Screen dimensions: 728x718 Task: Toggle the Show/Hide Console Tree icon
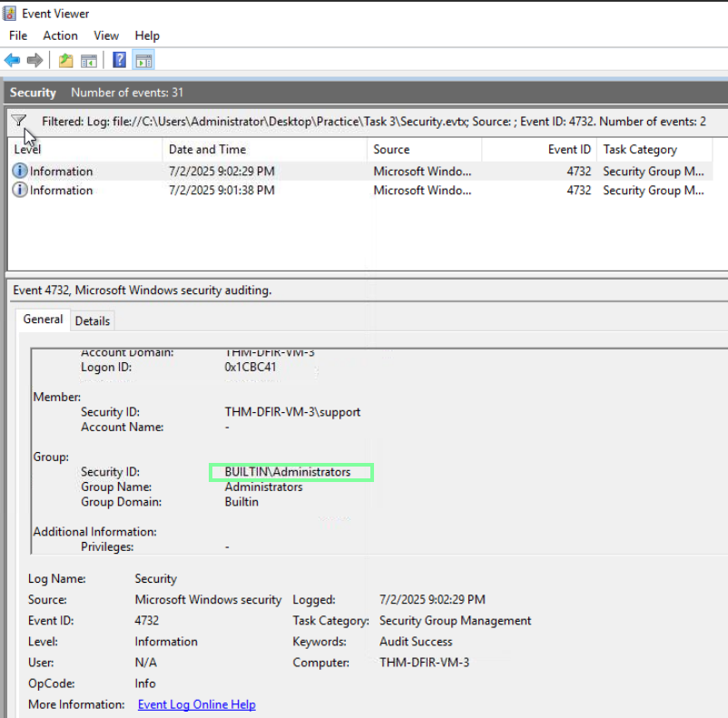(x=88, y=61)
